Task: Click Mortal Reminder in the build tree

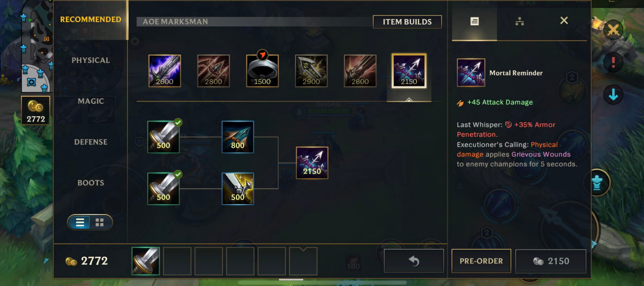Action: click(312, 163)
